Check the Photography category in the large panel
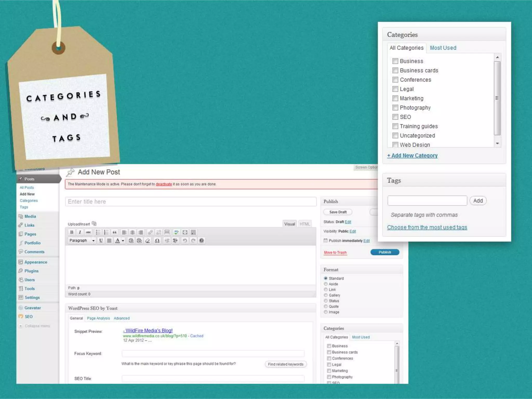Image resolution: width=532 pixels, height=399 pixels. 395,108
